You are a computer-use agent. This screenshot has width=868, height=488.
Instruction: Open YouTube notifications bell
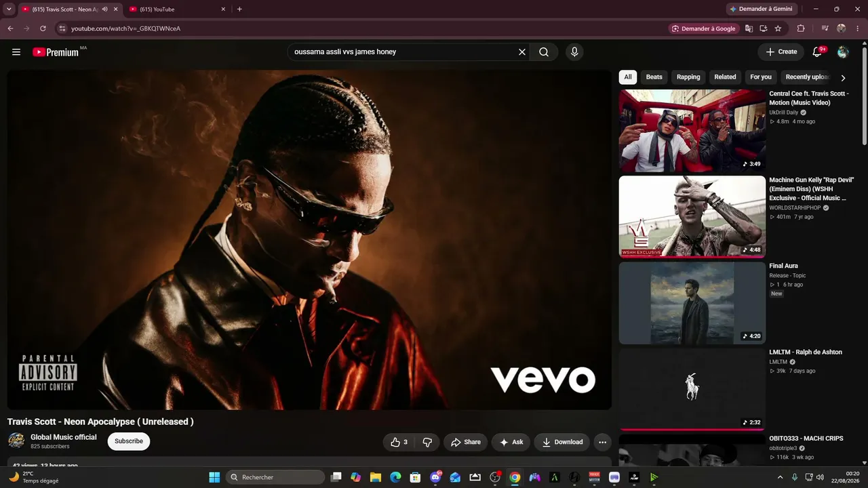818,52
